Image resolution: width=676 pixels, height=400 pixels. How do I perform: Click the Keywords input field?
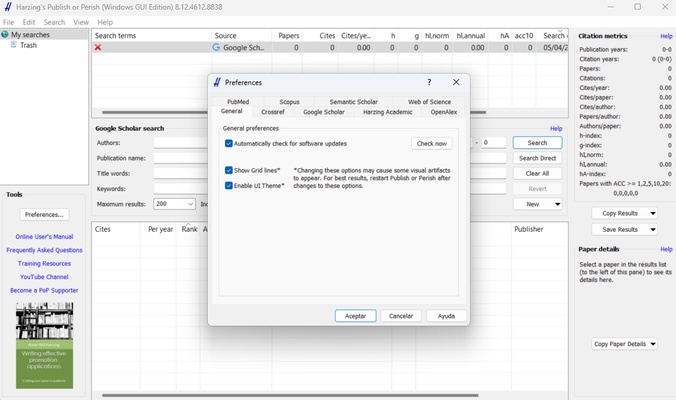point(181,189)
